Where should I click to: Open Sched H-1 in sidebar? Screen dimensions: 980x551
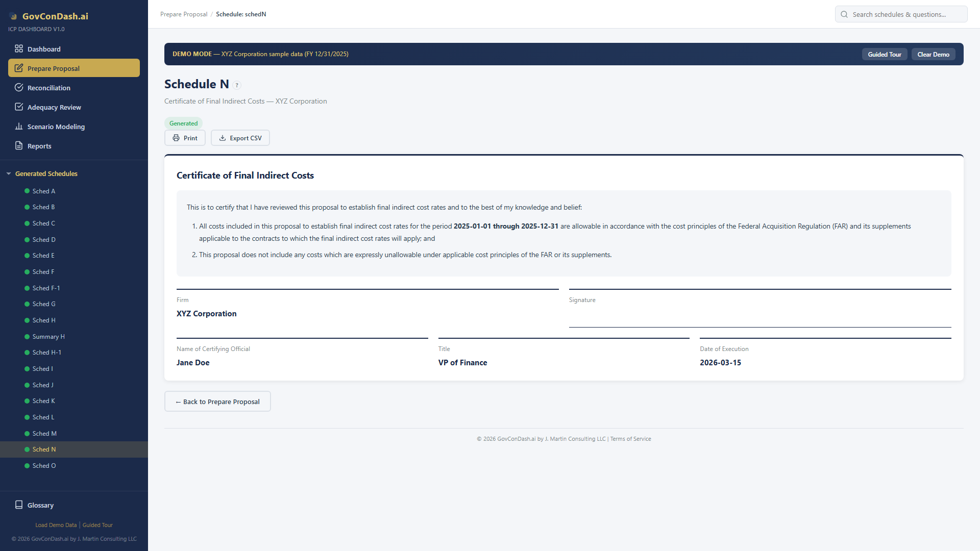pos(46,353)
